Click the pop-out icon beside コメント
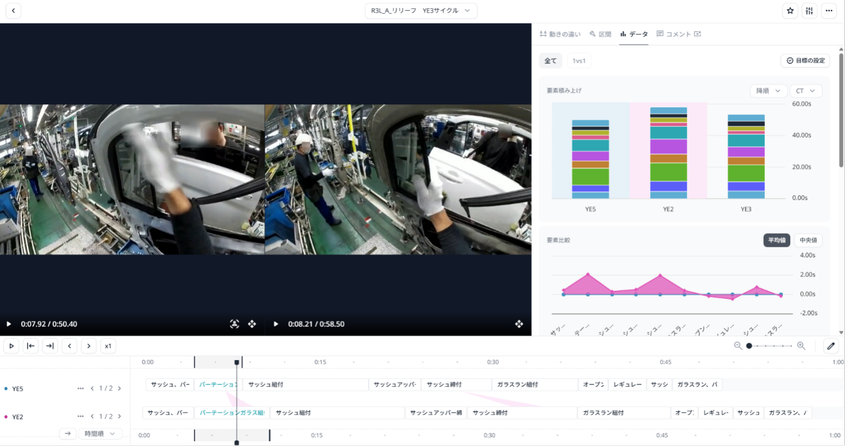847x447 pixels. 697,34
